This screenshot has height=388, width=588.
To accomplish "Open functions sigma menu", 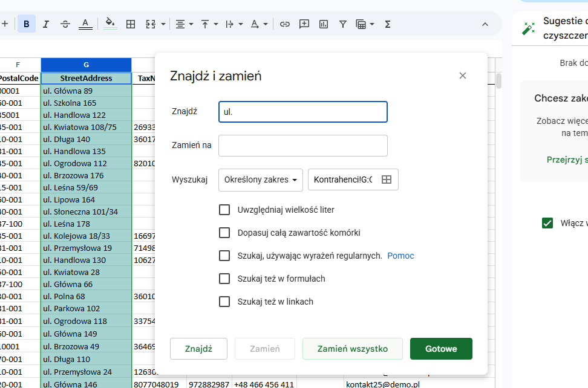I will coord(388,24).
